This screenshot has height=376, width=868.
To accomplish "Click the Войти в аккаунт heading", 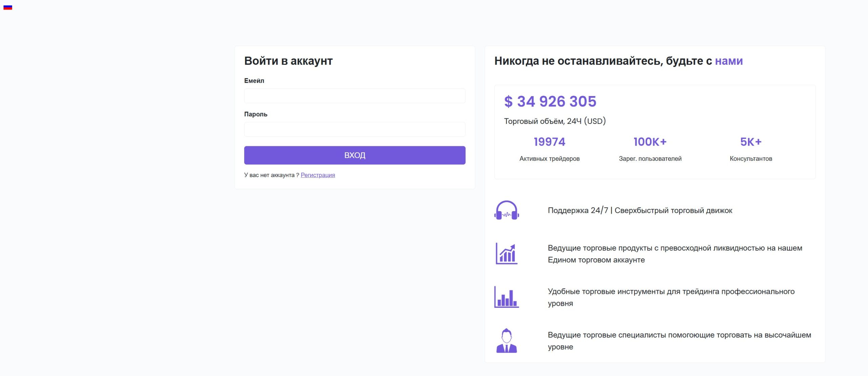I will 288,61.
